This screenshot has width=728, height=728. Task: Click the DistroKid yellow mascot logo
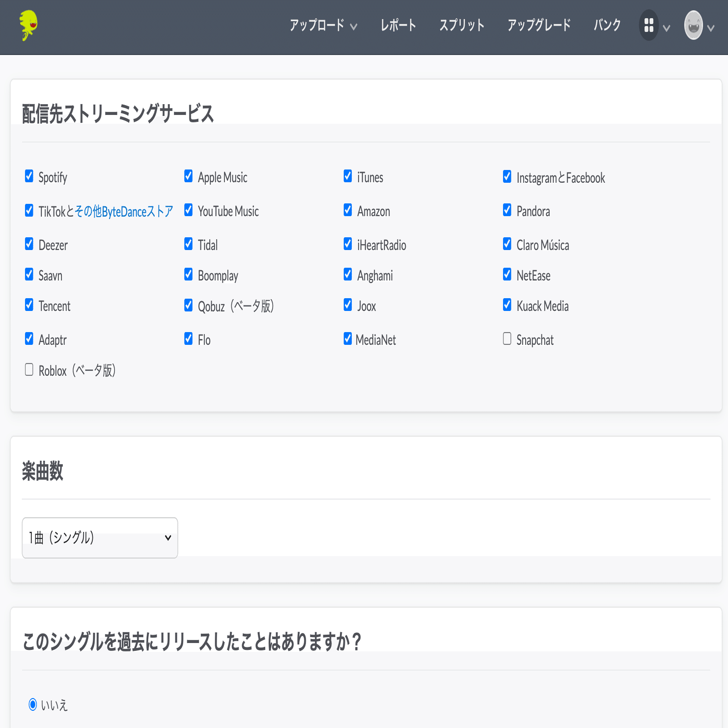(x=28, y=25)
